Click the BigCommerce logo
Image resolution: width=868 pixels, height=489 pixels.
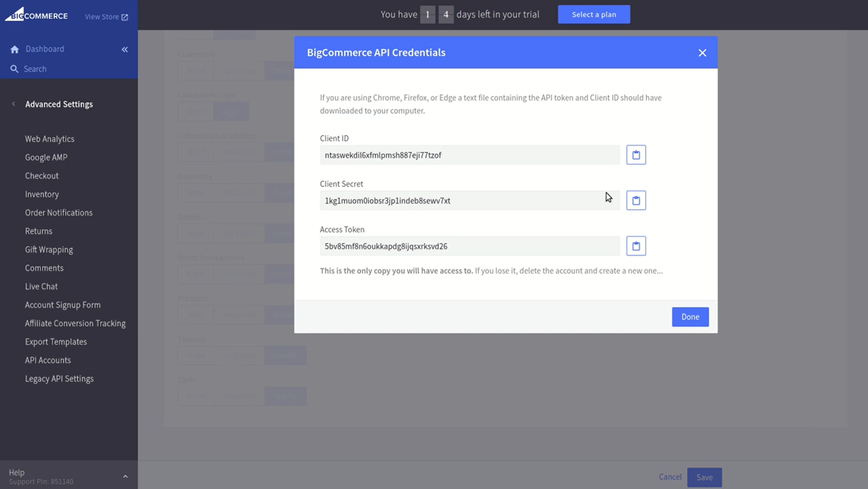[36, 15]
